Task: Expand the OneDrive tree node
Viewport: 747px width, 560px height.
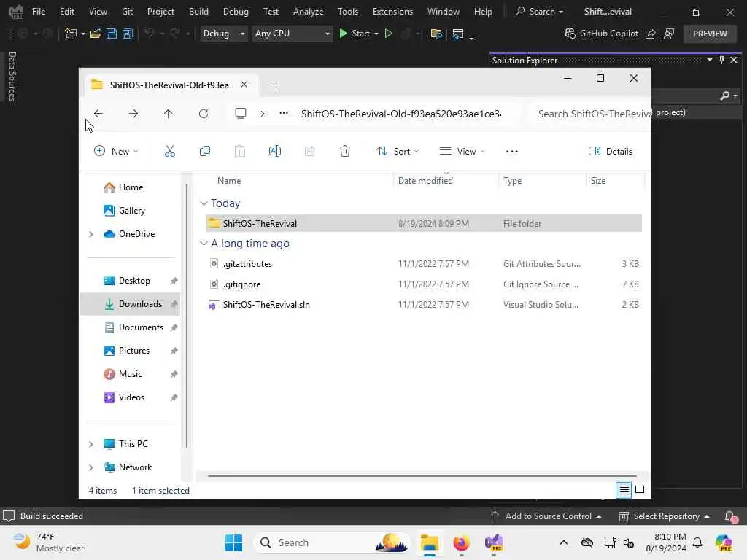Action: (x=90, y=234)
